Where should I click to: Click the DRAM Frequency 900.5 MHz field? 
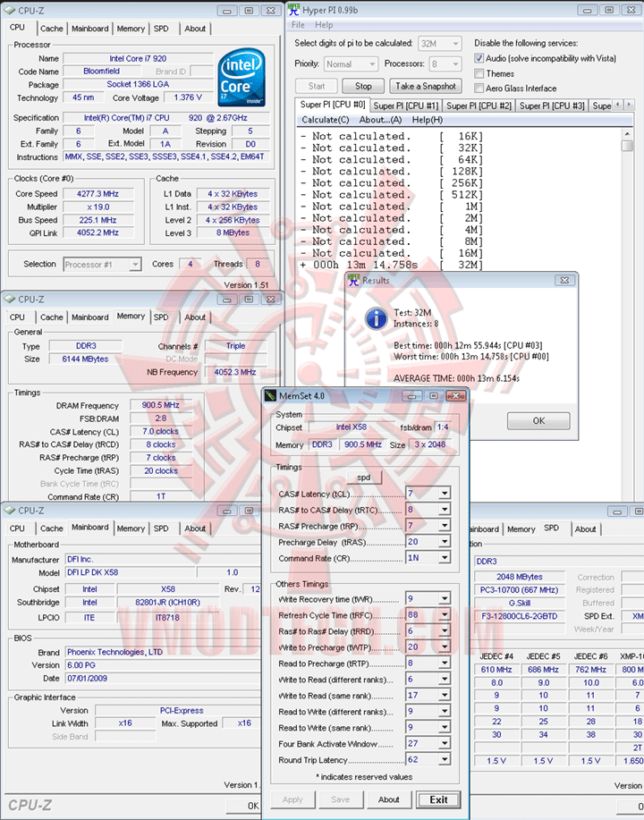click(161, 405)
